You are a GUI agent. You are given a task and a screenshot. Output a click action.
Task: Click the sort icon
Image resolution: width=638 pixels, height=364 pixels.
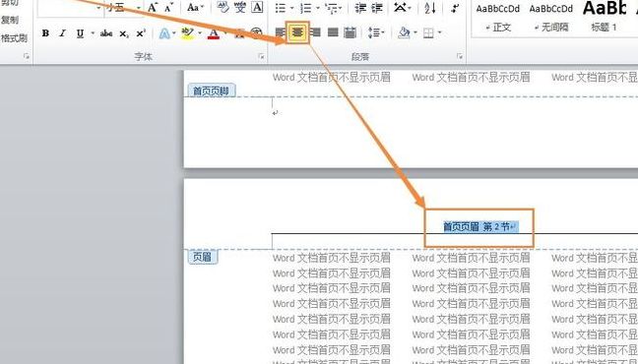coord(429,8)
